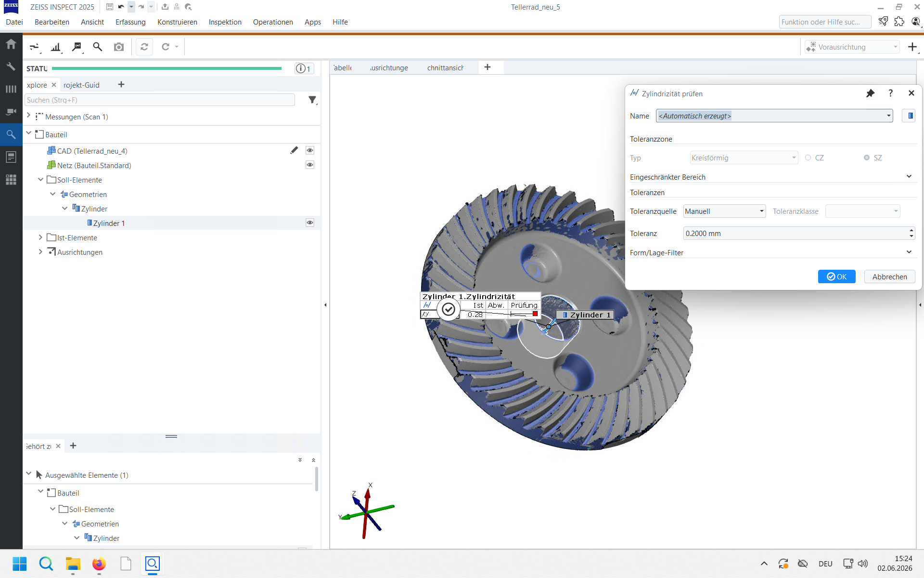Click the recalculate refresh toolbar icon
This screenshot has width=924, height=578.
coord(144,47)
